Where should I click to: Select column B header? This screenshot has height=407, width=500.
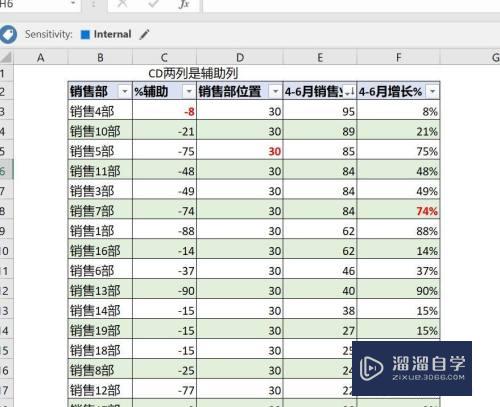pos(100,57)
